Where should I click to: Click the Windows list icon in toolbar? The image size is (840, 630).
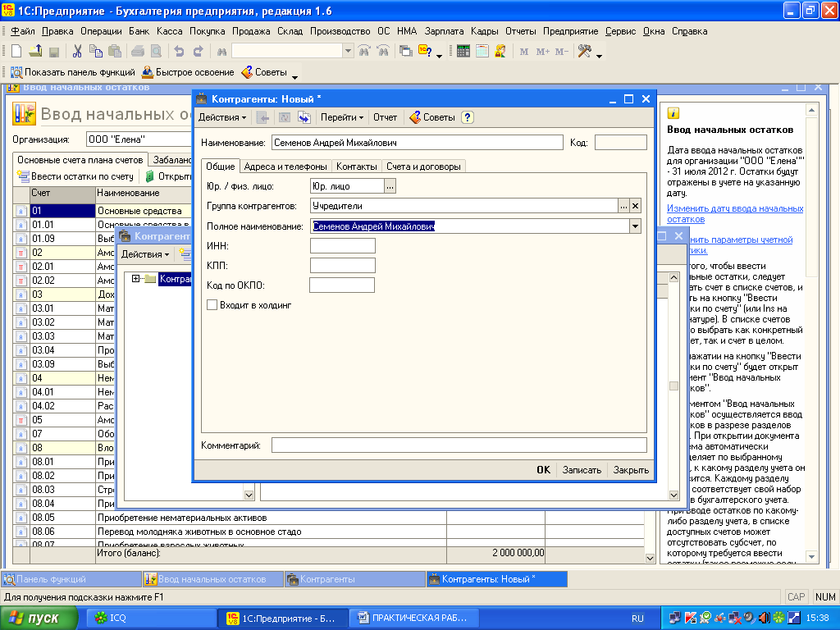click(x=406, y=52)
